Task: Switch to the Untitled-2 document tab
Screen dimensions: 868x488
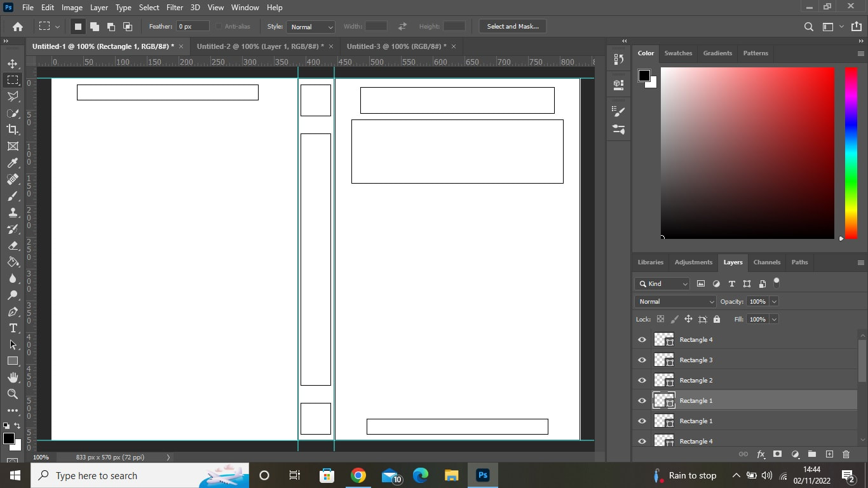Action: click(x=260, y=46)
